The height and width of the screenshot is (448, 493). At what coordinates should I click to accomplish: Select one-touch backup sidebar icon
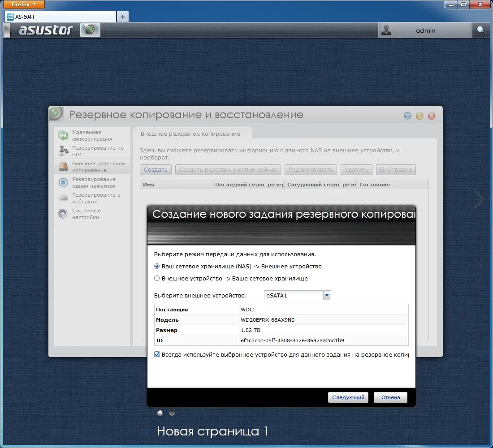(63, 182)
